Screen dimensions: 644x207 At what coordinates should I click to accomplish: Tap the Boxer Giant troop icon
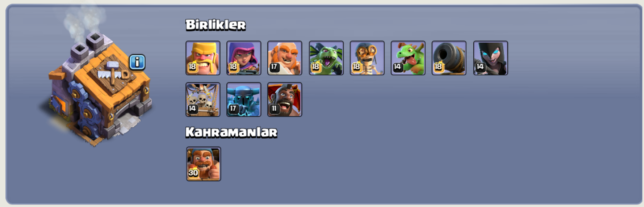pos(285,58)
